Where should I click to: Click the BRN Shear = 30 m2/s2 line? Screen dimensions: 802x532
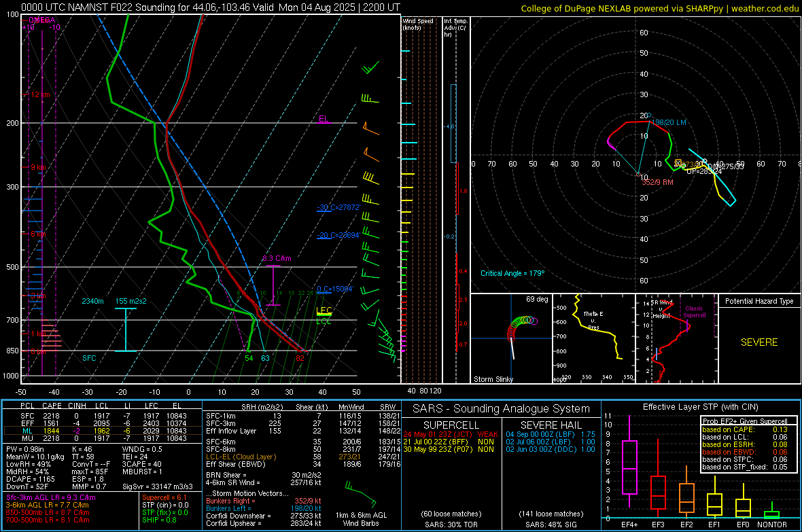coord(264,475)
